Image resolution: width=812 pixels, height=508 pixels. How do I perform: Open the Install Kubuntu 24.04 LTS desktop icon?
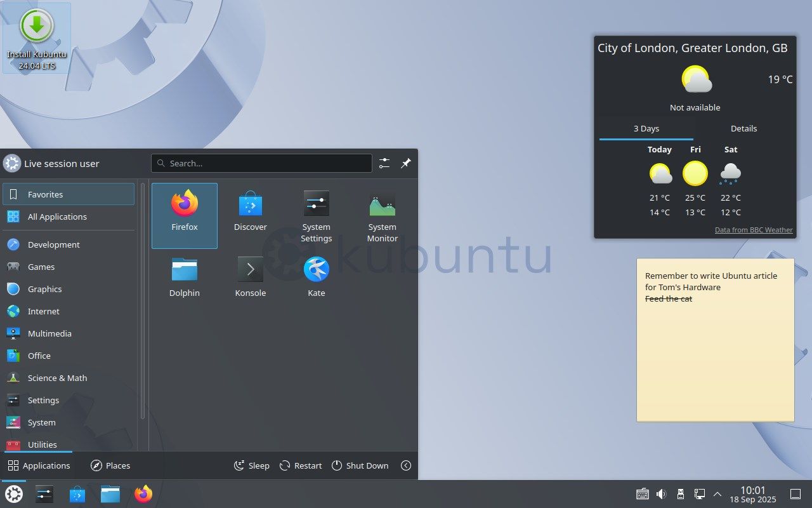37,38
